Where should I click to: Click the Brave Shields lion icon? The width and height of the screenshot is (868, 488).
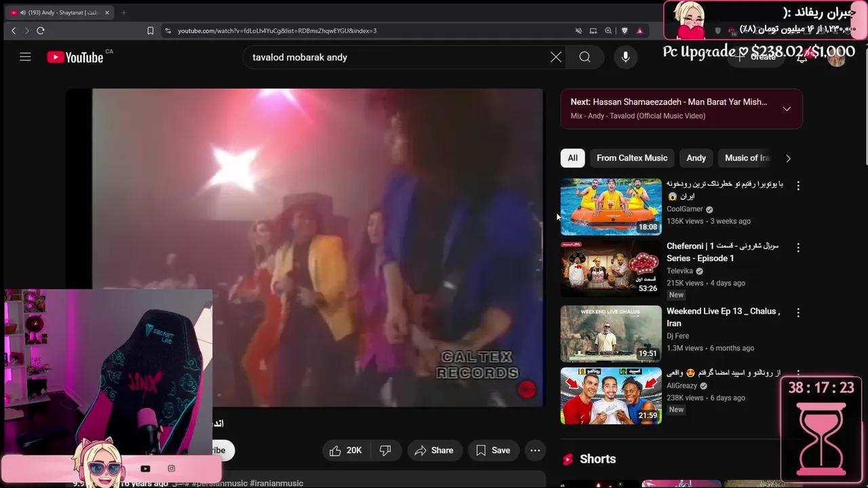(624, 30)
